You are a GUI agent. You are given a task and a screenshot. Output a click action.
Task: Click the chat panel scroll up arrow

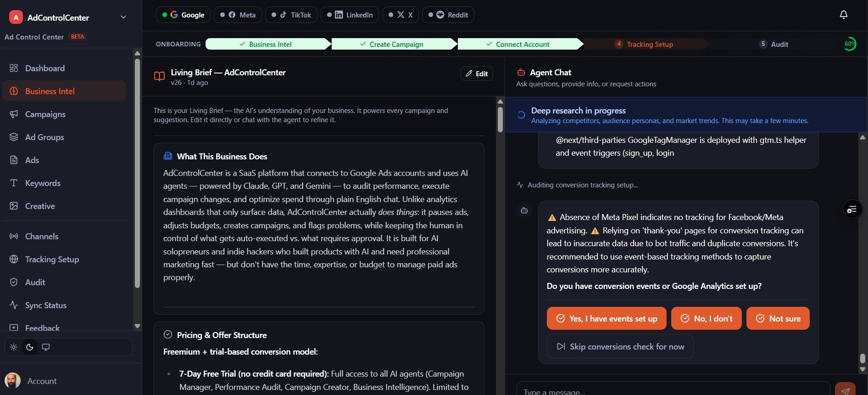tap(862, 137)
